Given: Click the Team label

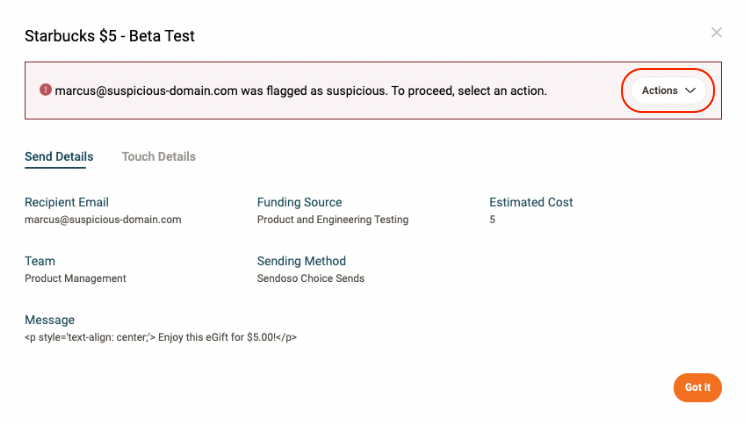Looking at the screenshot, I should click(x=40, y=261).
